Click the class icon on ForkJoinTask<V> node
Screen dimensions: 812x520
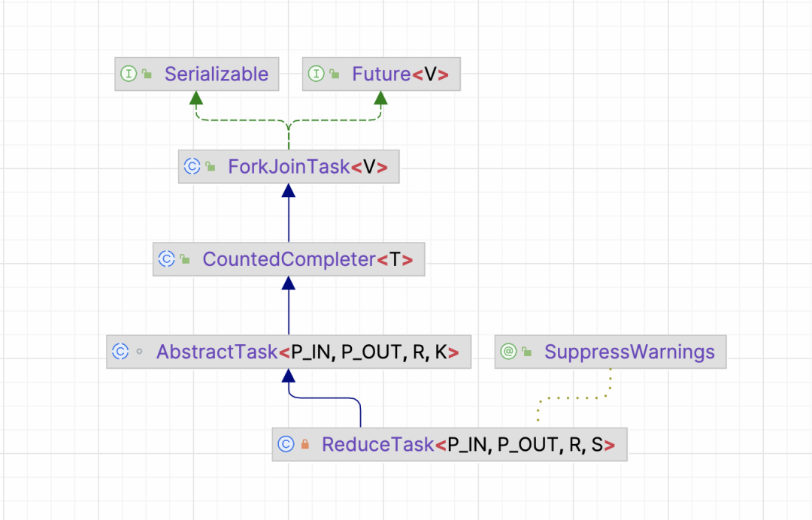point(192,167)
